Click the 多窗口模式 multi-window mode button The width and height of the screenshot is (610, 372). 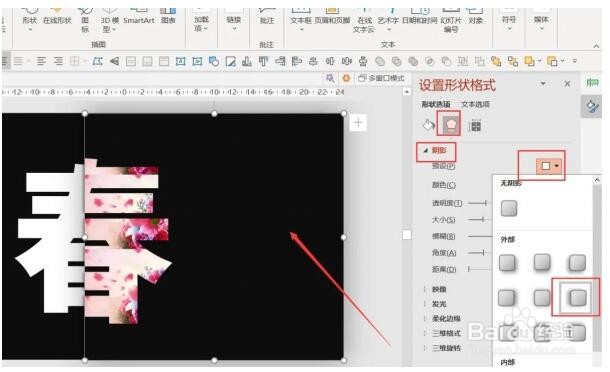[382, 78]
